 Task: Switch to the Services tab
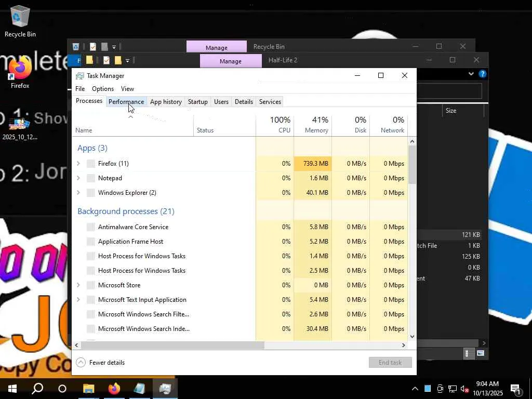click(270, 102)
